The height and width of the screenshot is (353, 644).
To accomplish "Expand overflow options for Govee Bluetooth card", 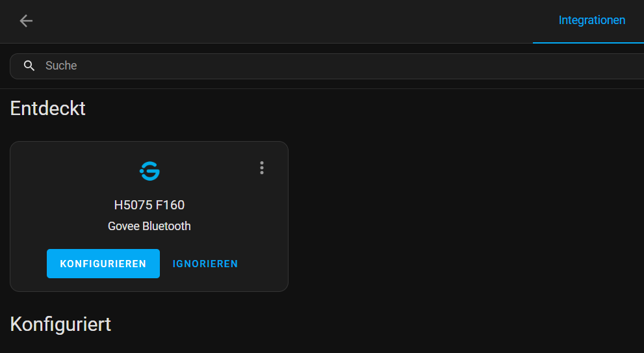I will 262,168.
